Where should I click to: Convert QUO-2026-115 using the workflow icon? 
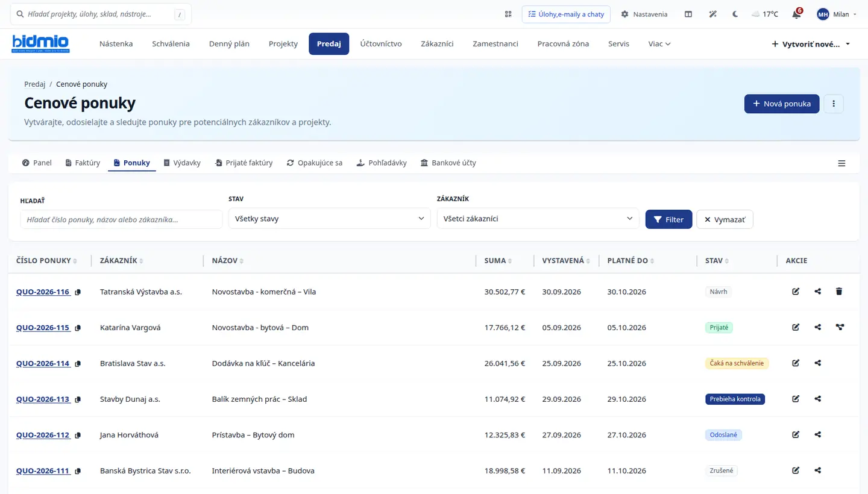[840, 327]
